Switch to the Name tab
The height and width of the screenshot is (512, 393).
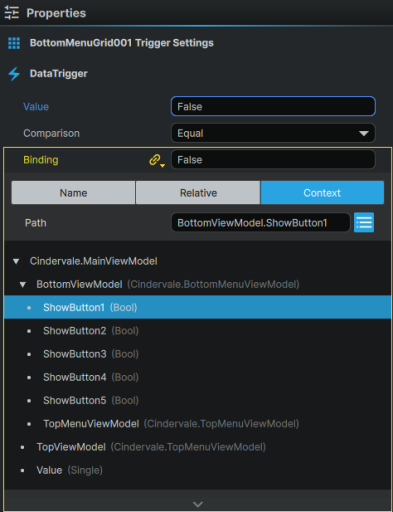[x=73, y=193]
